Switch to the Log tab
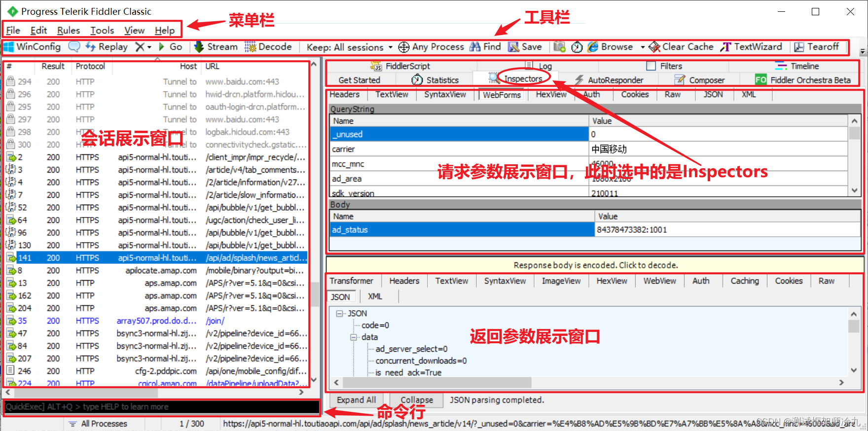The height and width of the screenshot is (431, 868). (539, 66)
